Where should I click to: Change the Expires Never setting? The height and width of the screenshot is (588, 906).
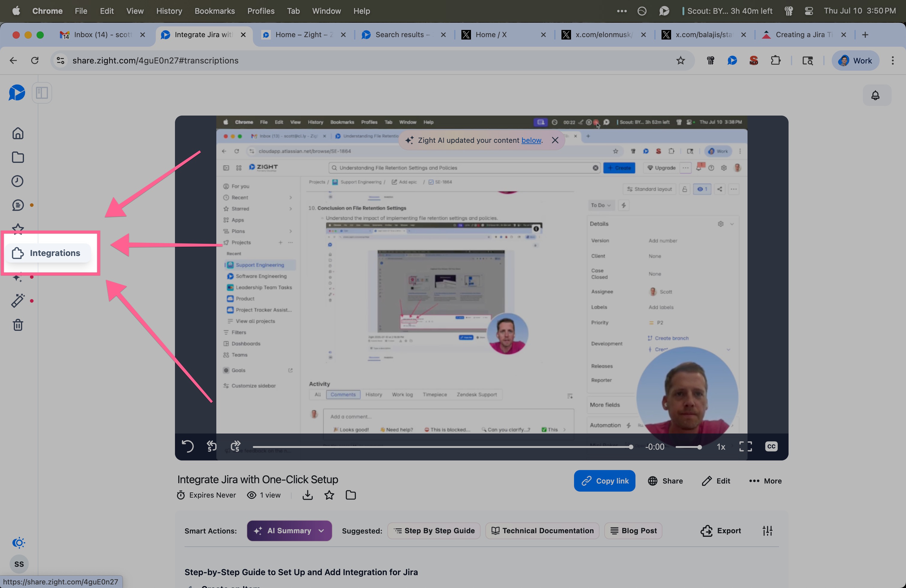click(206, 495)
